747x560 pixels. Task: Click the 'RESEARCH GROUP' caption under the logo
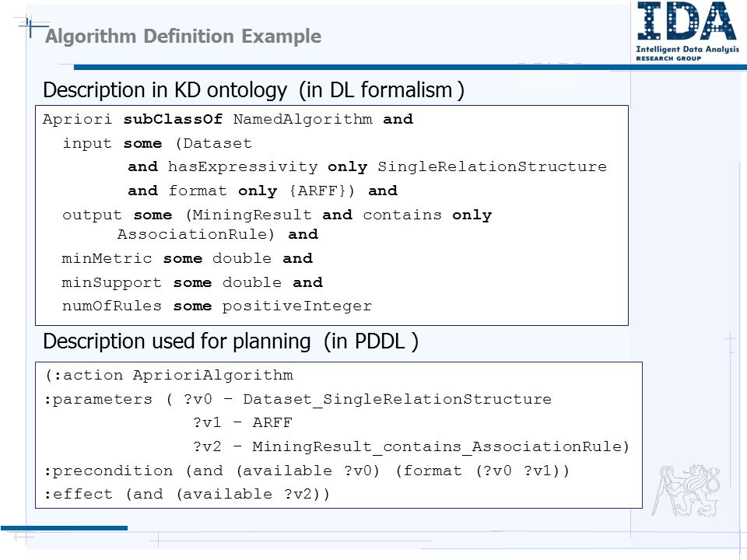coord(668,58)
